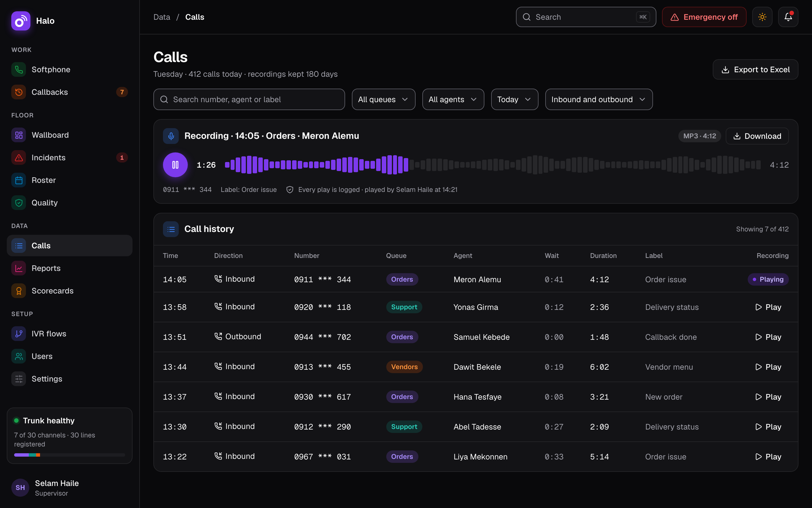Screen dimensions: 812x508
Task: Download the MP3 recording
Action: pos(757,136)
